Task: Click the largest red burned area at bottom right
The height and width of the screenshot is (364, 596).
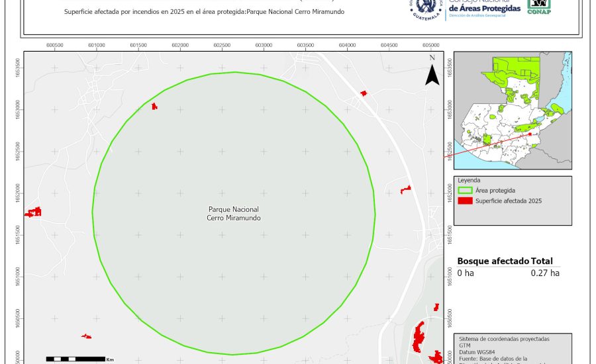Action: 418,336
